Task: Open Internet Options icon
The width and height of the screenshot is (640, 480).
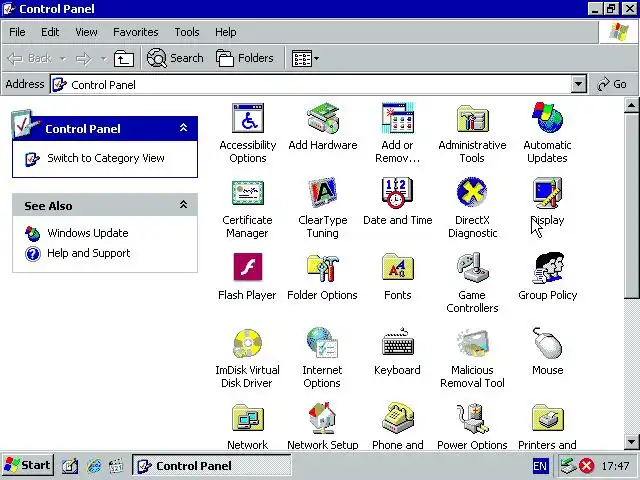Action: [322, 343]
